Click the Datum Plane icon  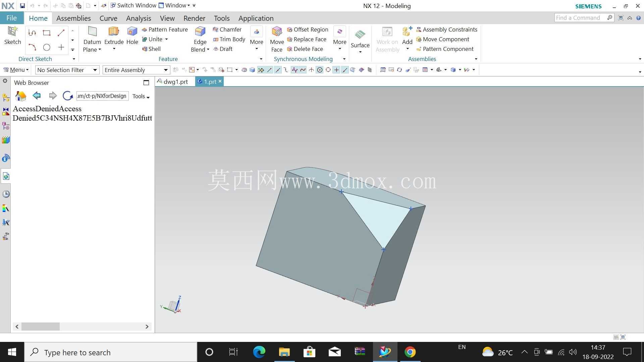pyautogui.click(x=92, y=32)
